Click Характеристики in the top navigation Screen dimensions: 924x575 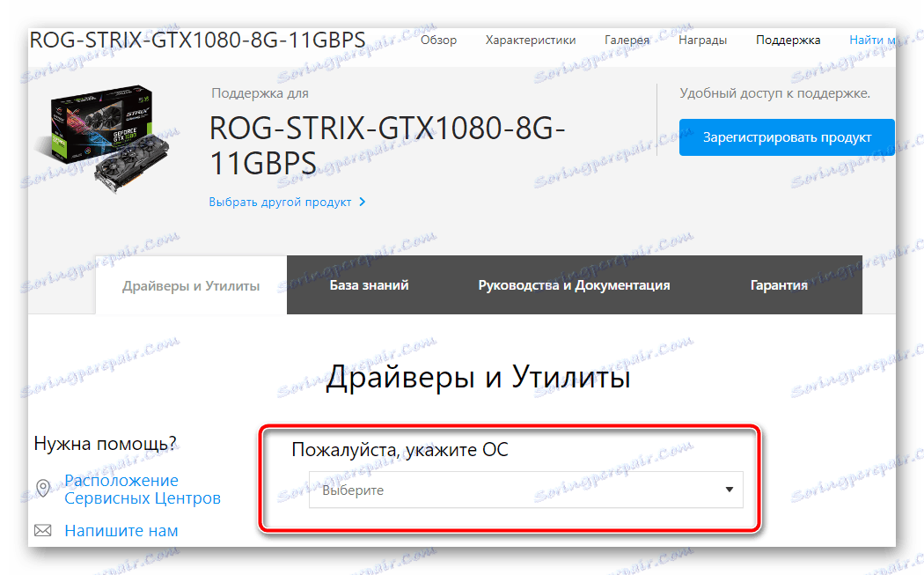(532, 40)
